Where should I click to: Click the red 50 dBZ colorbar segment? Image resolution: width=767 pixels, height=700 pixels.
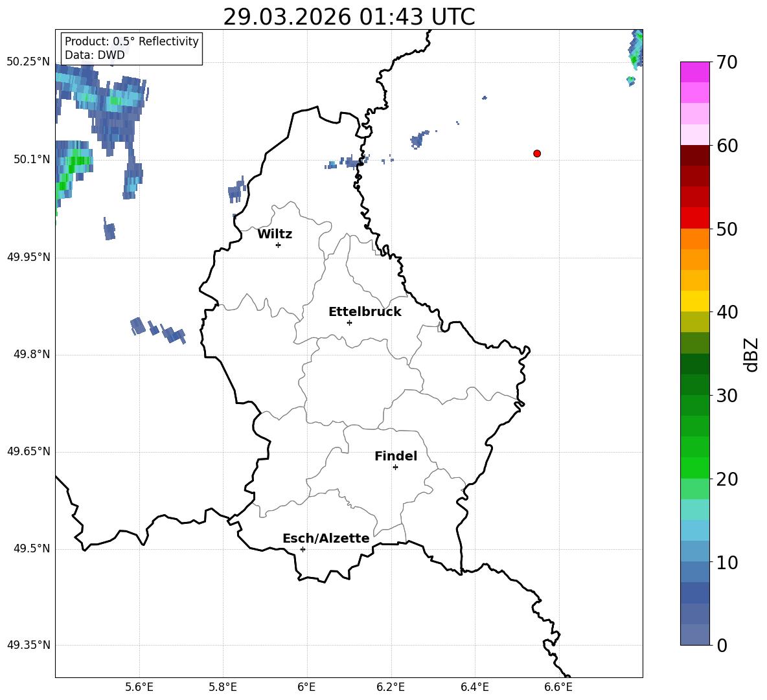pos(694,218)
